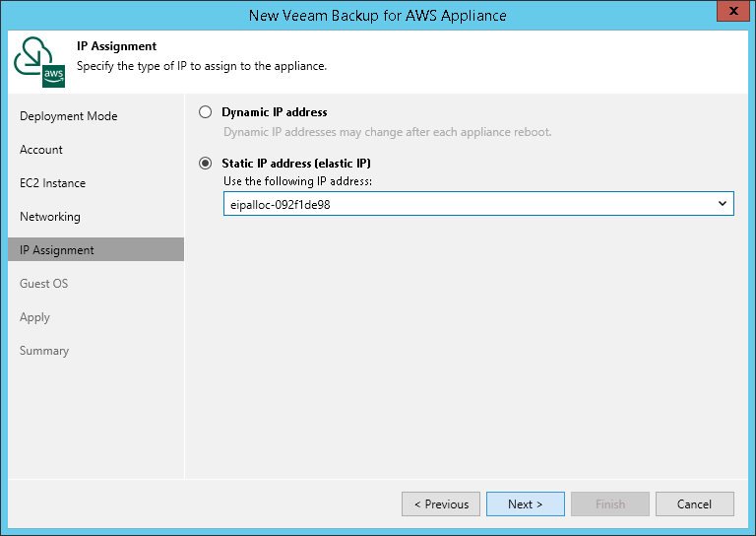Click the Next button
This screenshot has height=536, width=756.
(526, 504)
